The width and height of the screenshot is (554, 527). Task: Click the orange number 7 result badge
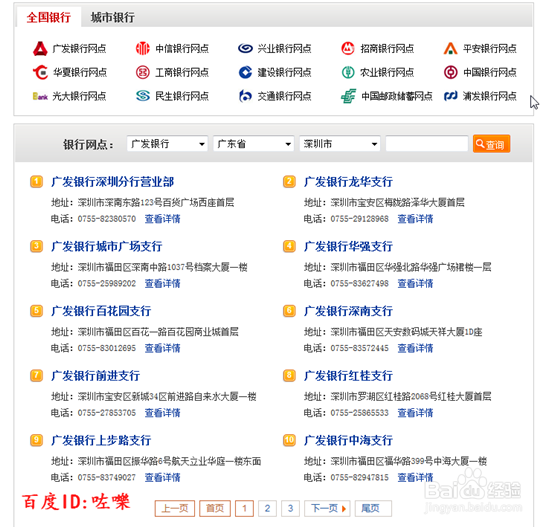pyautogui.click(x=36, y=375)
